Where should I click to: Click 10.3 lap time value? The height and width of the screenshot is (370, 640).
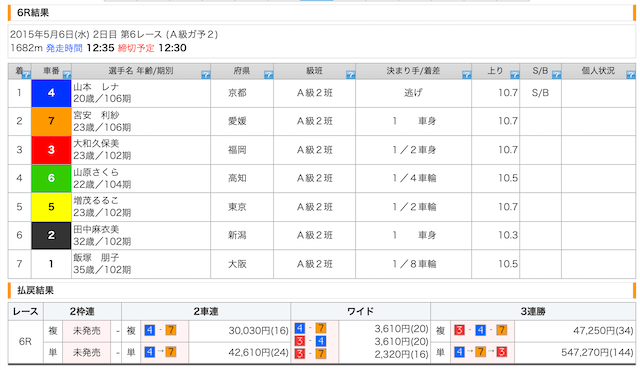coord(508,235)
